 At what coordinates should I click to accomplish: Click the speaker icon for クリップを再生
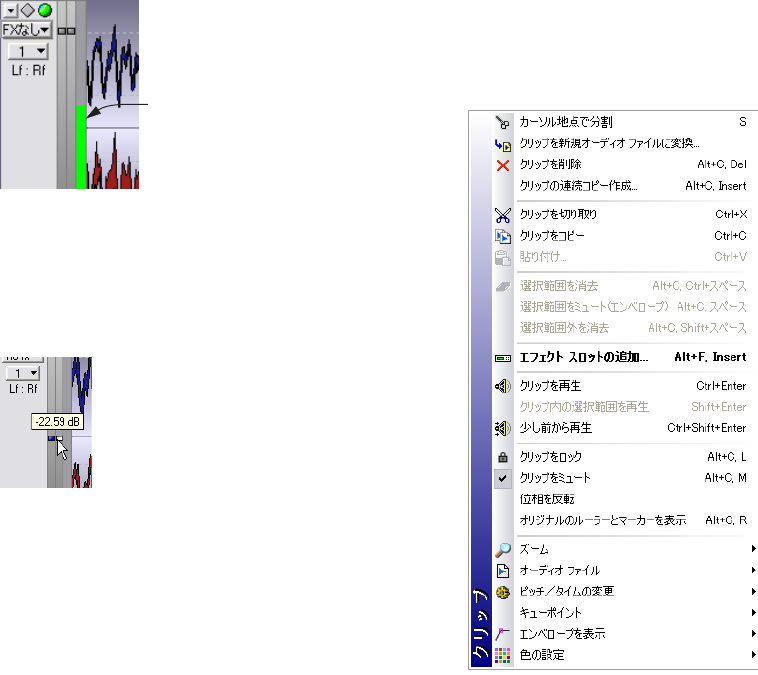click(503, 386)
